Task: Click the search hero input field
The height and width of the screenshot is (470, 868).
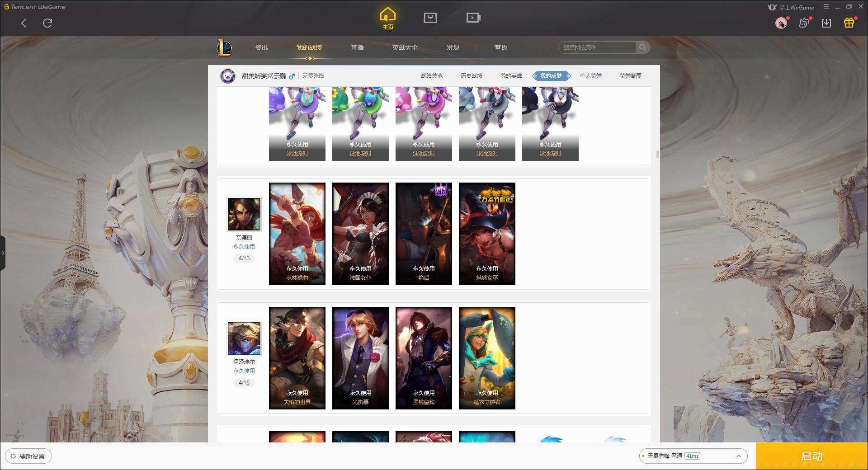Action: [597, 47]
